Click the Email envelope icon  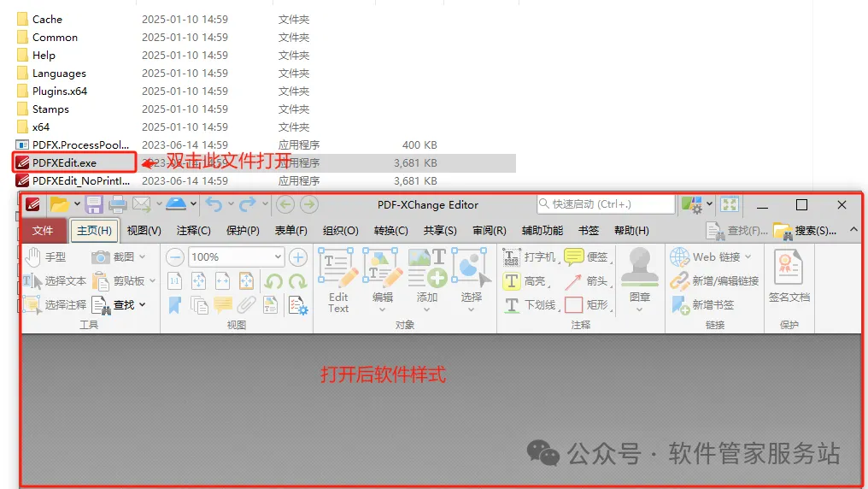[x=141, y=204]
